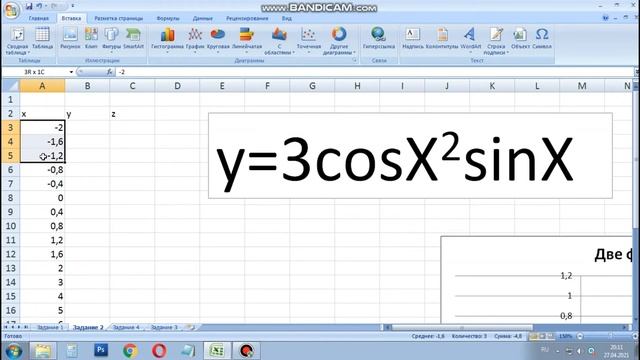Select the row 8 header
Viewport: 640px width, 360px height.
point(10,198)
